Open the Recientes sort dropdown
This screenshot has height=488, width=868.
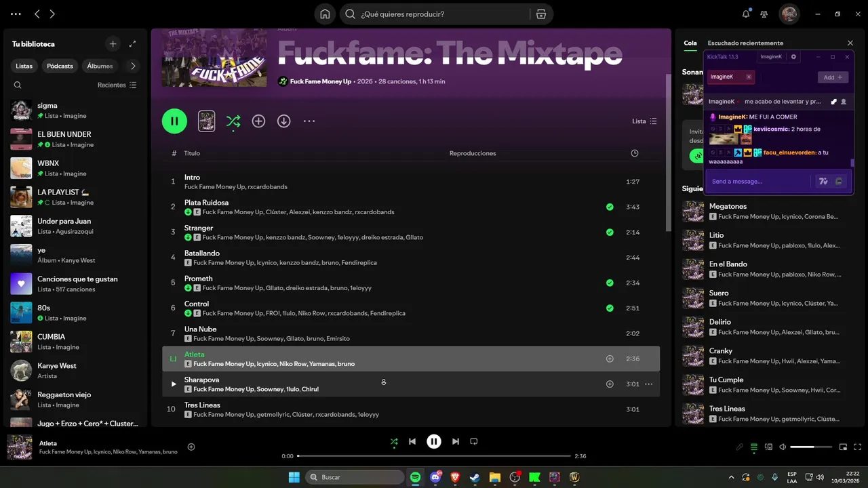[117, 85]
